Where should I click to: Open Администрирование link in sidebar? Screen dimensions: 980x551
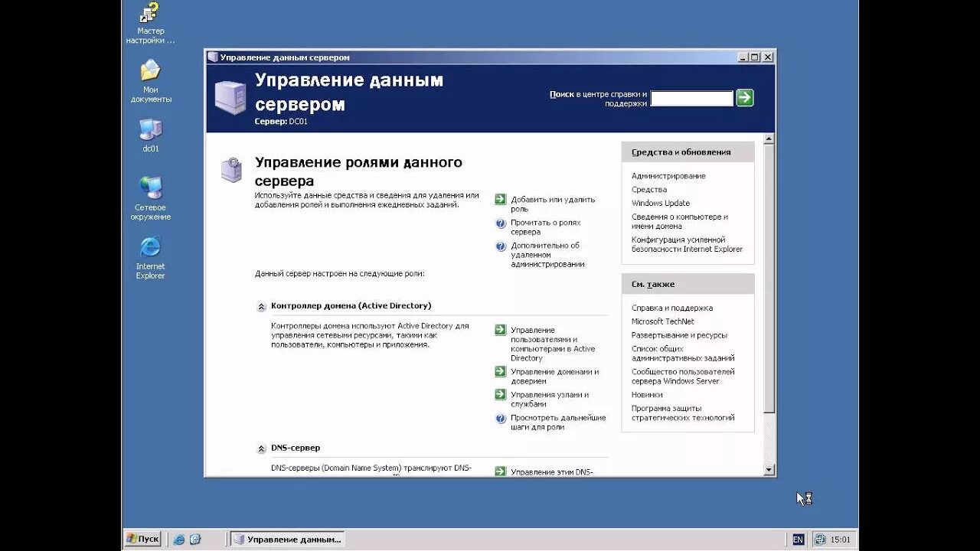(668, 176)
